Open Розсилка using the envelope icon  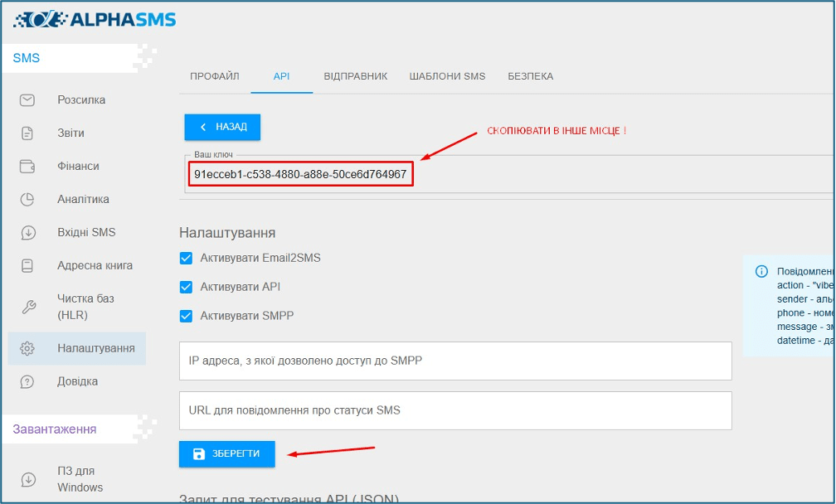pyautogui.click(x=27, y=99)
